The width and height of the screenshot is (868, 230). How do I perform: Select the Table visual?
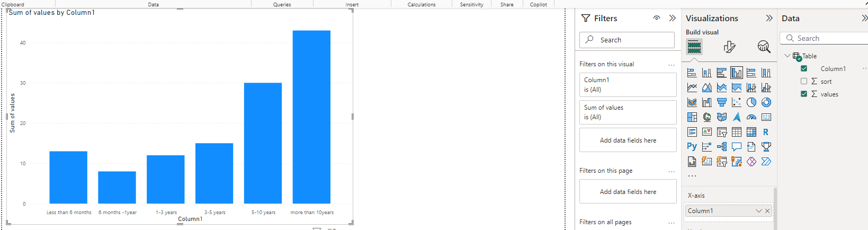[737, 132]
